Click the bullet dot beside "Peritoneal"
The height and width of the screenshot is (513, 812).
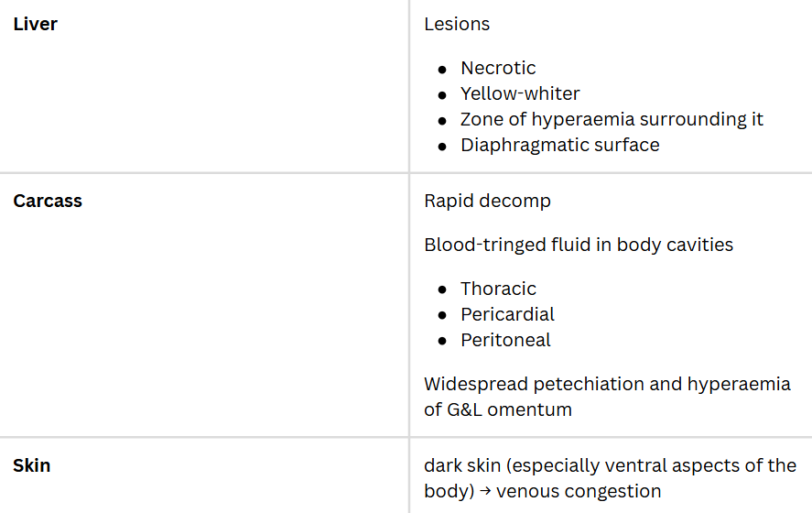coord(442,341)
